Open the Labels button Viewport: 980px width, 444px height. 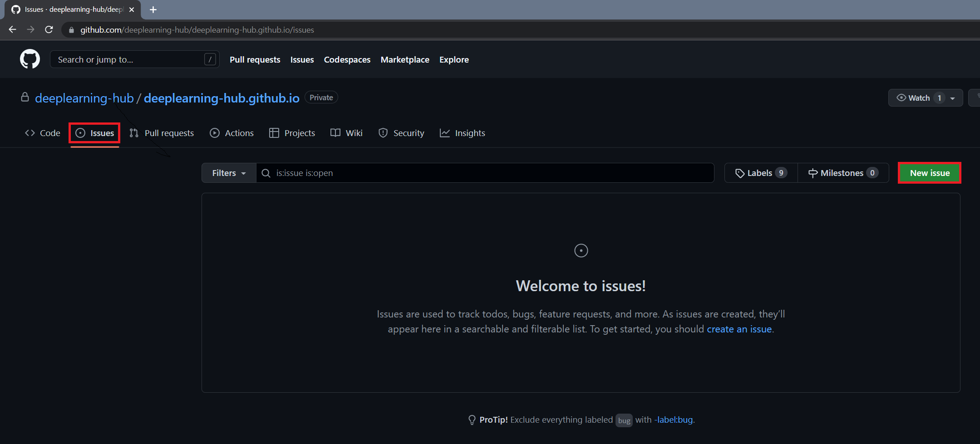coord(761,173)
